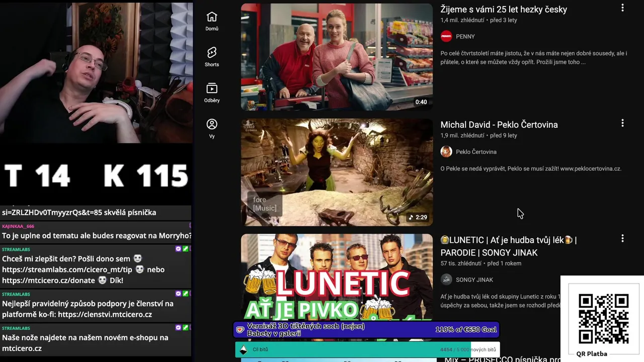The width and height of the screenshot is (644, 362).
Task: Open video title Žijeme s vámi 25 let
Action: [x=504, y=9]
